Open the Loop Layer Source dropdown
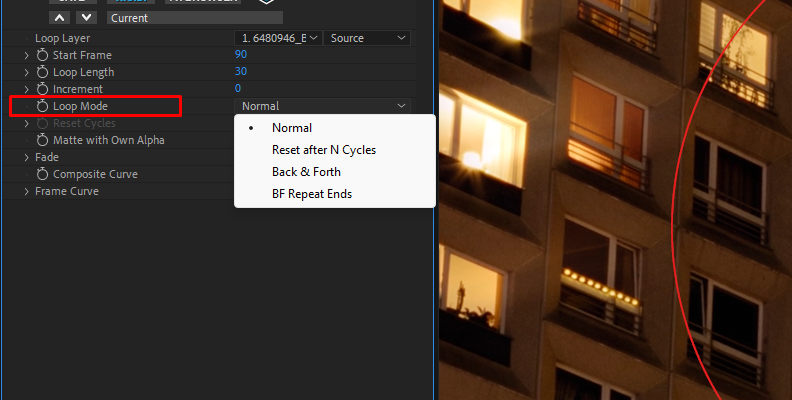Image resolution: width=792 pixels, height=400 pixels. pos(367,38)
